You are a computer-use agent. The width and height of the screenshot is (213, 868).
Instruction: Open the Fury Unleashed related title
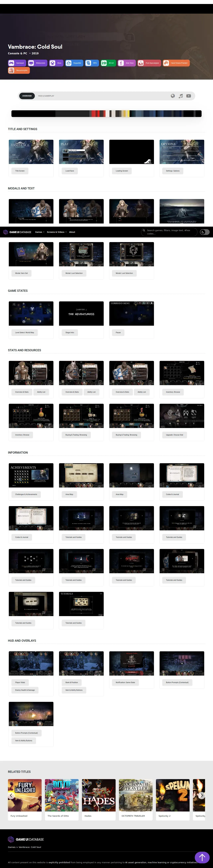pos(25,800)
